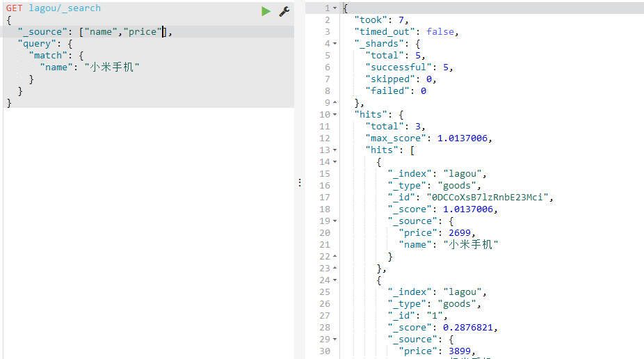Click the "total": 5 shards line

(x=395, y=56)
